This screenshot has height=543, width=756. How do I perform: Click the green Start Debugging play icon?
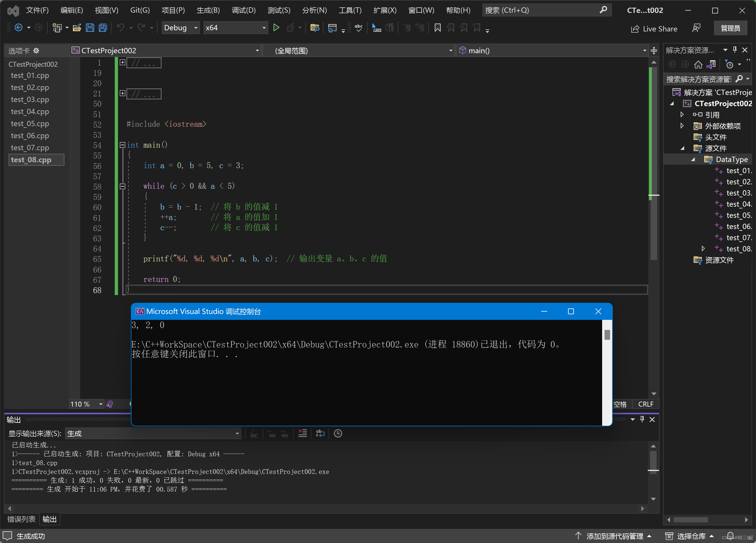(276, 28)
